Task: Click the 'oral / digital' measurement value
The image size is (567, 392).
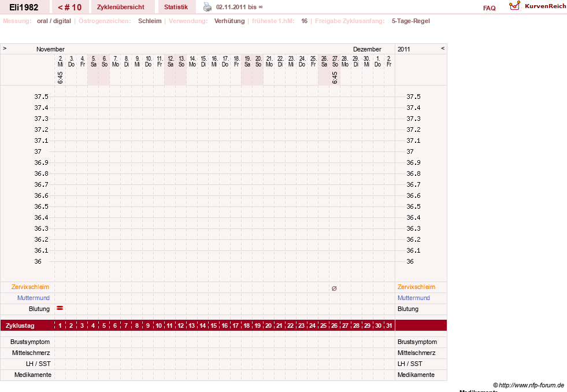Action: pyautogui.click(x=54, y=21)
